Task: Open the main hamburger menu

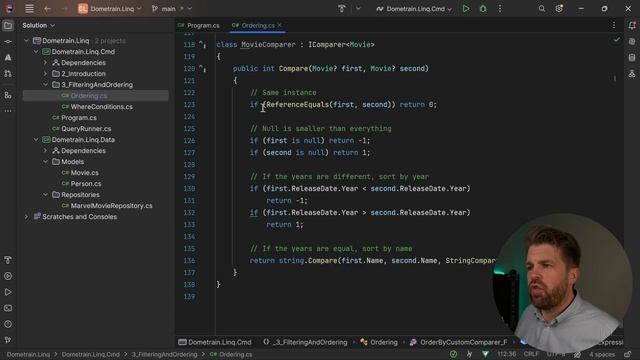Action: point(29,9)
